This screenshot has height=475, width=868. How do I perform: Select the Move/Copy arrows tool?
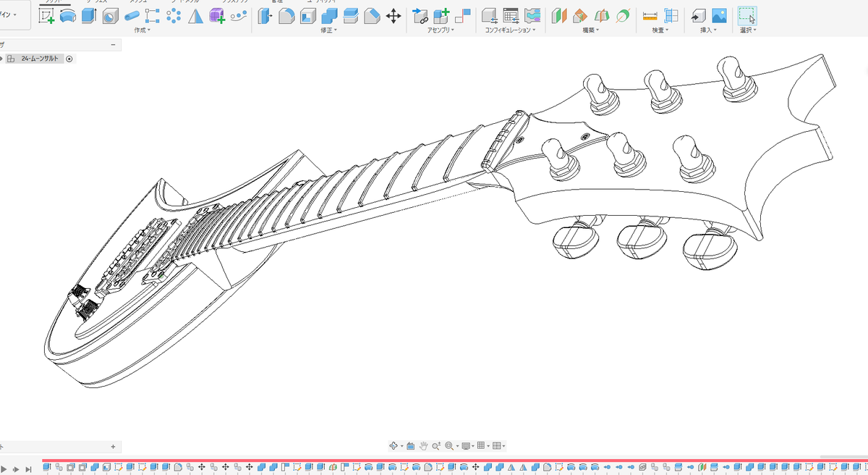tap(393, 15)
